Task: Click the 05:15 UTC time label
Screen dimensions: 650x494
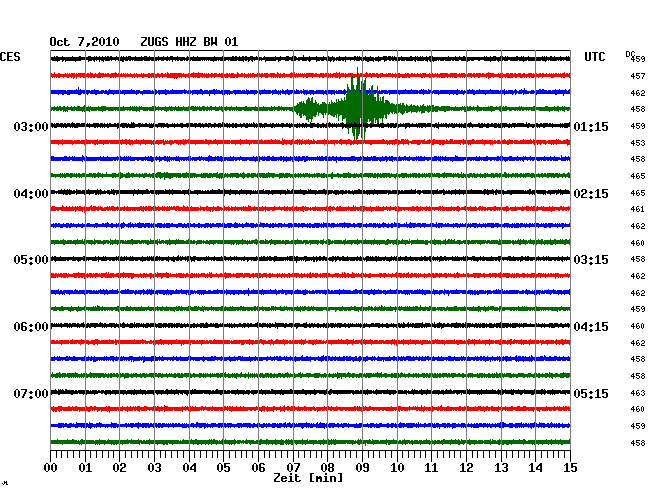Action: tap(591, 393)
